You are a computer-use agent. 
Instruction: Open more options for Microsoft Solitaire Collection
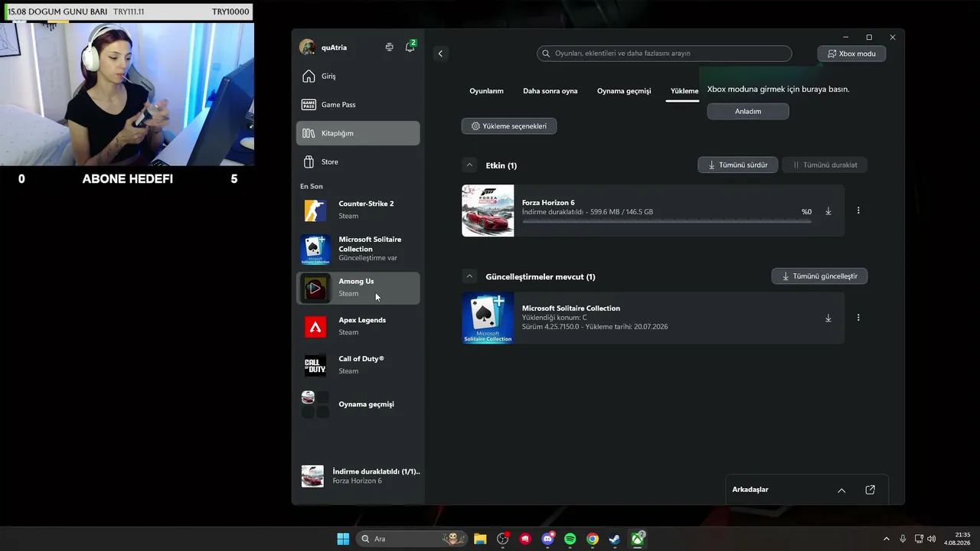(857, 318)
